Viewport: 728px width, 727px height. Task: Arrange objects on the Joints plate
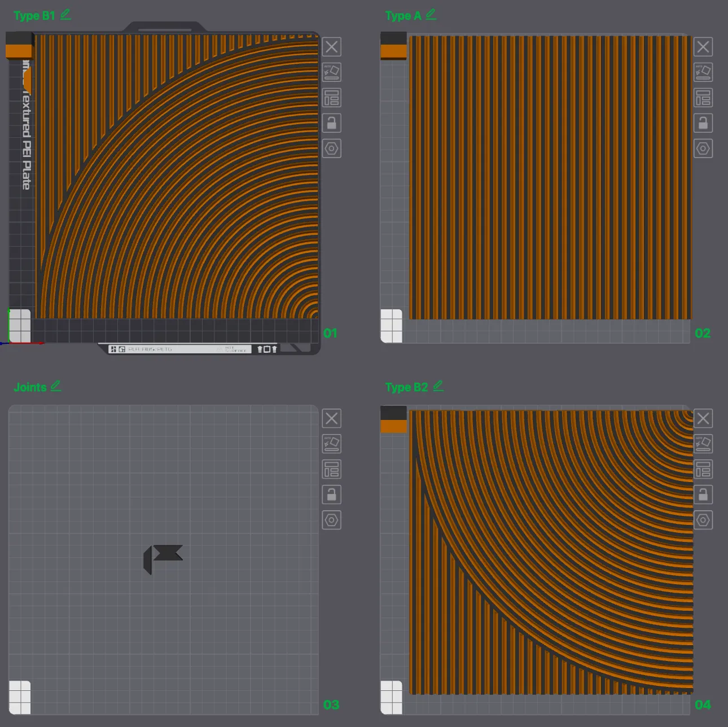pyautogui.click(x=331, y=469)
